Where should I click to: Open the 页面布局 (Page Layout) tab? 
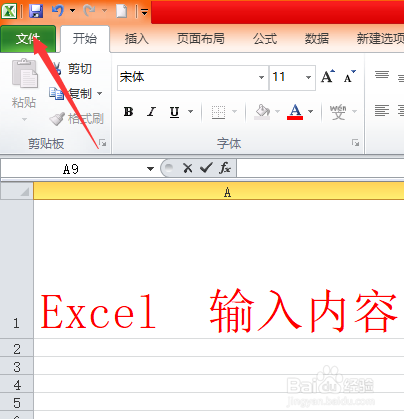pyautogui.click(x=200, y=39)
